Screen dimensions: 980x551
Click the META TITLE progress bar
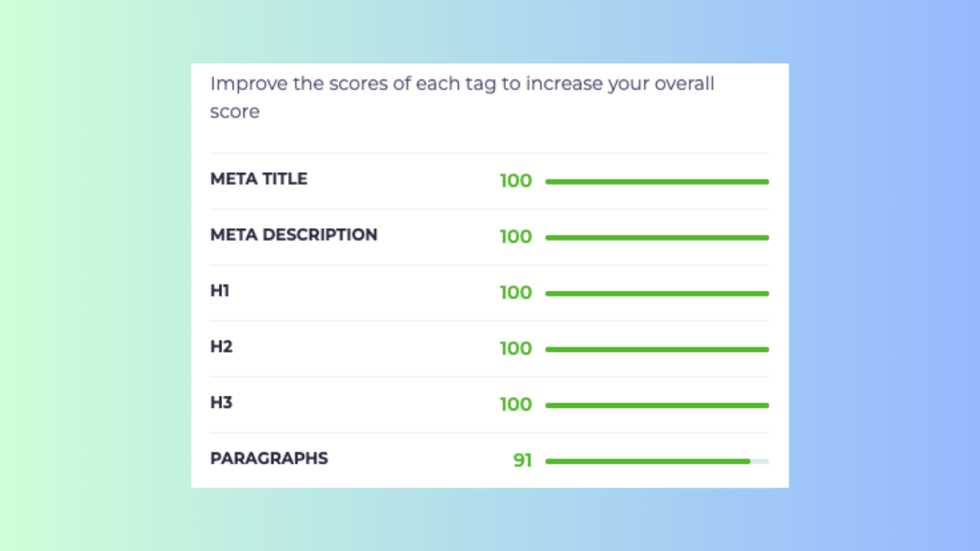tap(657, 181)
